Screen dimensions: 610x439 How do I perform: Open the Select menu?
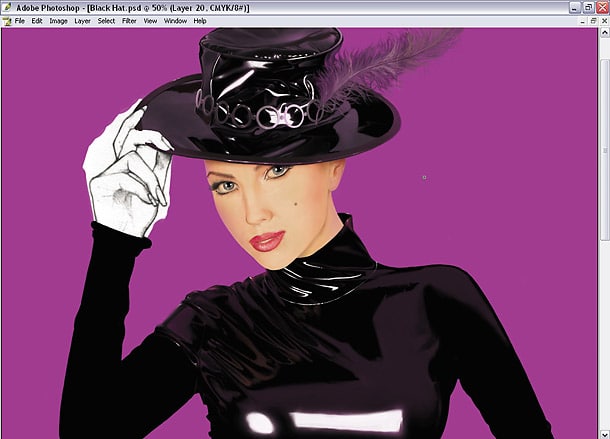(106, 21)
